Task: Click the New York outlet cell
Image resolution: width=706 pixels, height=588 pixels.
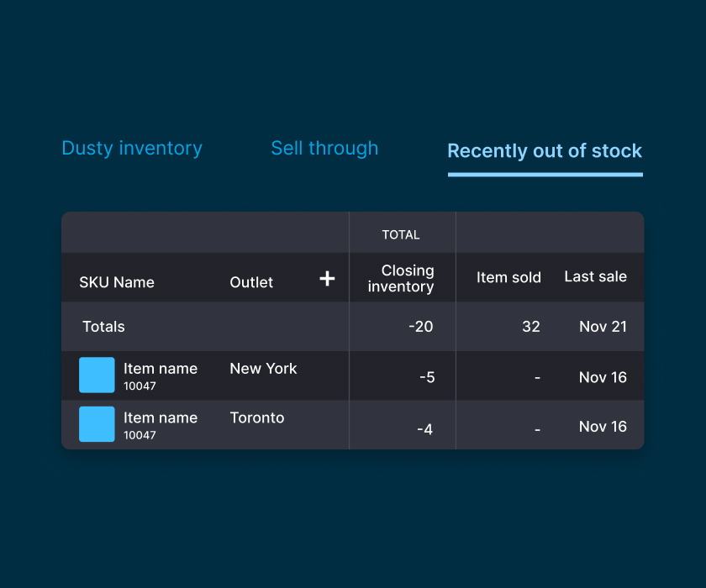Action: tap(263, 369)
